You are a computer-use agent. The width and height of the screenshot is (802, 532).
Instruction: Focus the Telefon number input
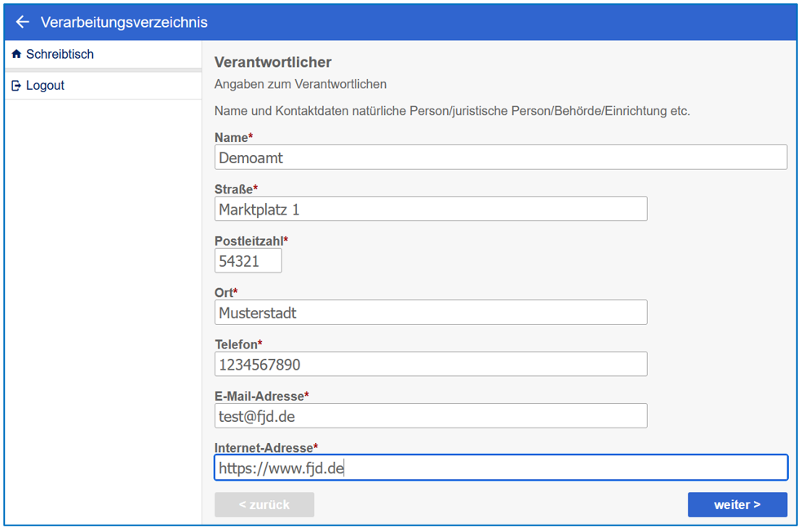click(x=430, y=364)
